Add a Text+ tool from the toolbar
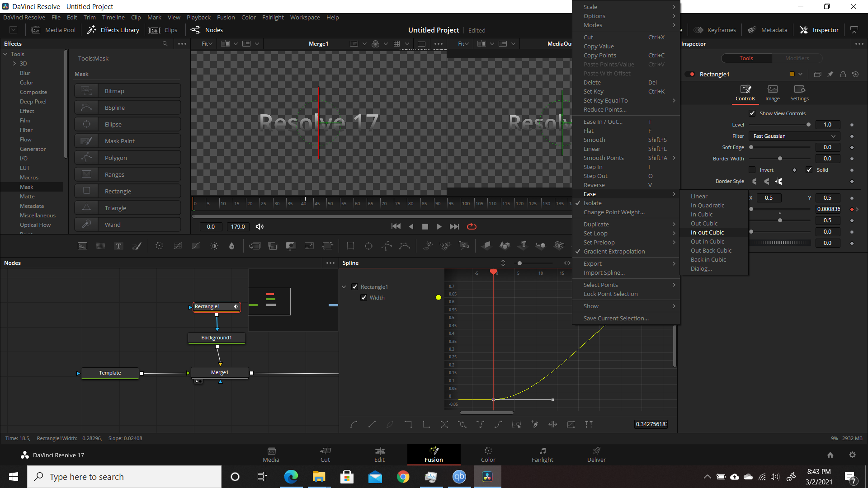 118,246
